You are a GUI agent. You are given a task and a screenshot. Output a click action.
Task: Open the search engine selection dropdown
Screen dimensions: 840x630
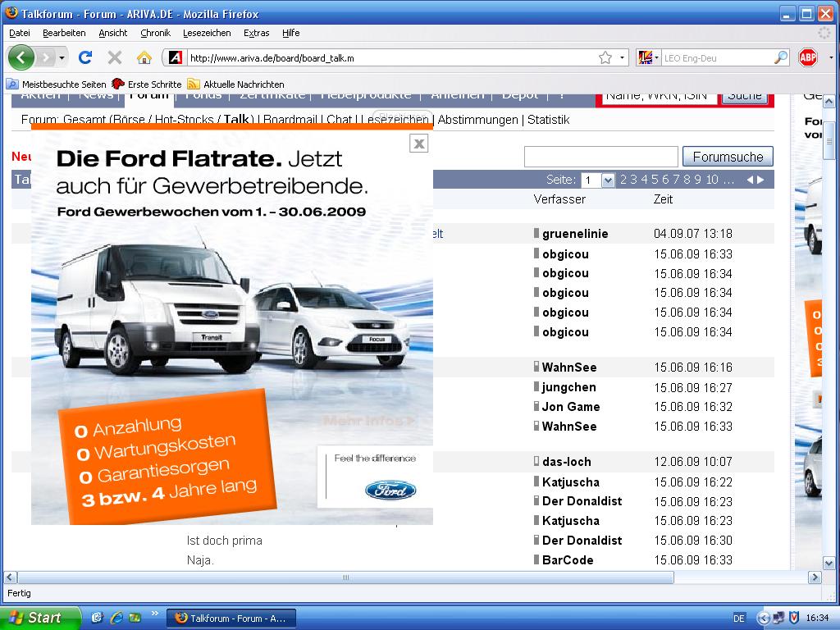tap(656, 57)
